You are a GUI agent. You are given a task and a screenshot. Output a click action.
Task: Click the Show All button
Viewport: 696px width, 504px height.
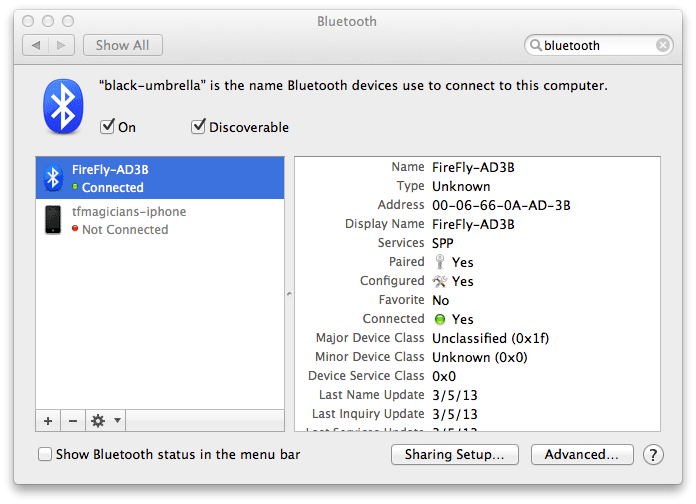[123, 45]
